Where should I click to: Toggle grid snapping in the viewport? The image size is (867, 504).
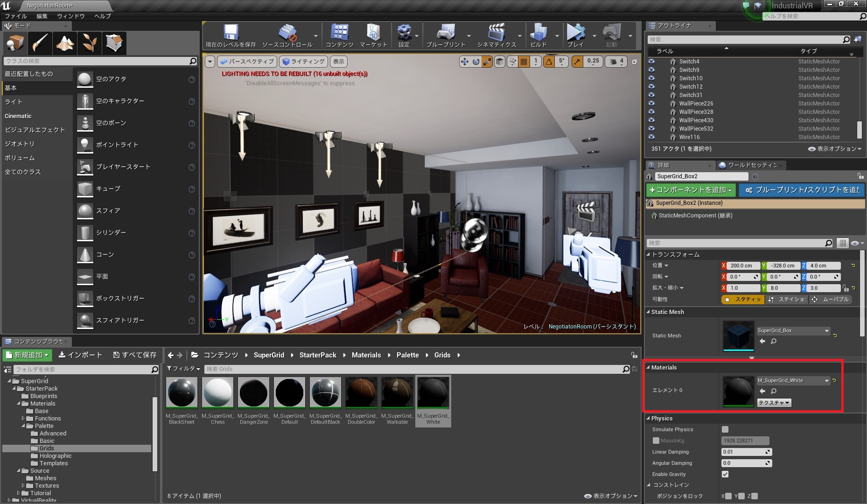point(524,62)
